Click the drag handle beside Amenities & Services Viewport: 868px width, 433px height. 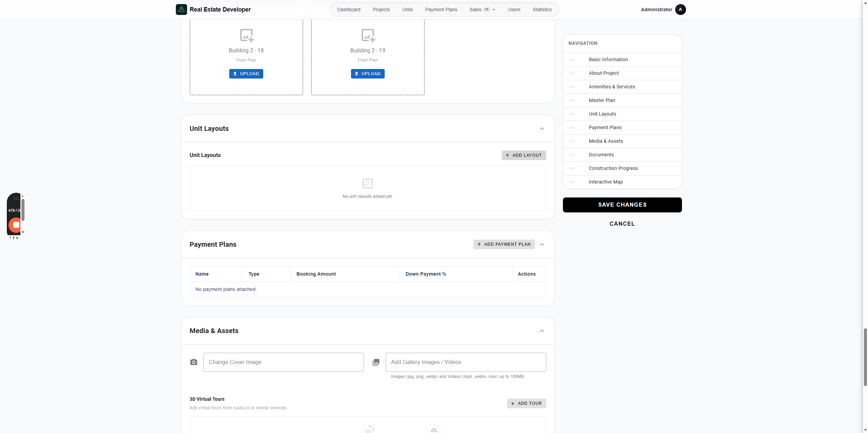click(x=572, y=87)
